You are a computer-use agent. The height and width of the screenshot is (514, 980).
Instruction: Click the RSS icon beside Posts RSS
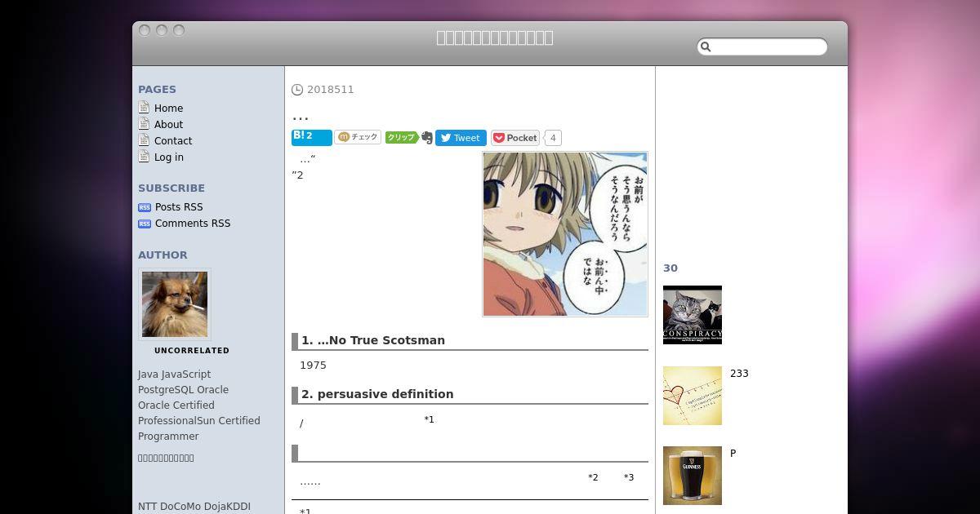coord(145,207)
